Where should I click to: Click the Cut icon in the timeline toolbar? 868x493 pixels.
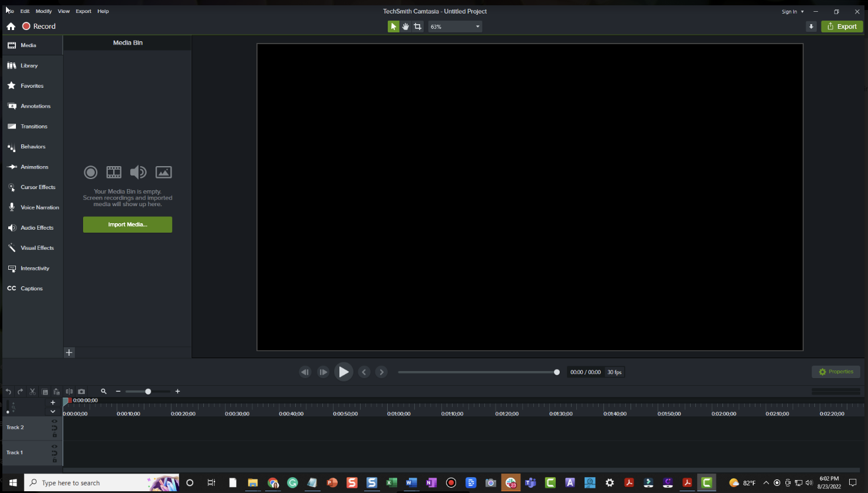point(32,391)
